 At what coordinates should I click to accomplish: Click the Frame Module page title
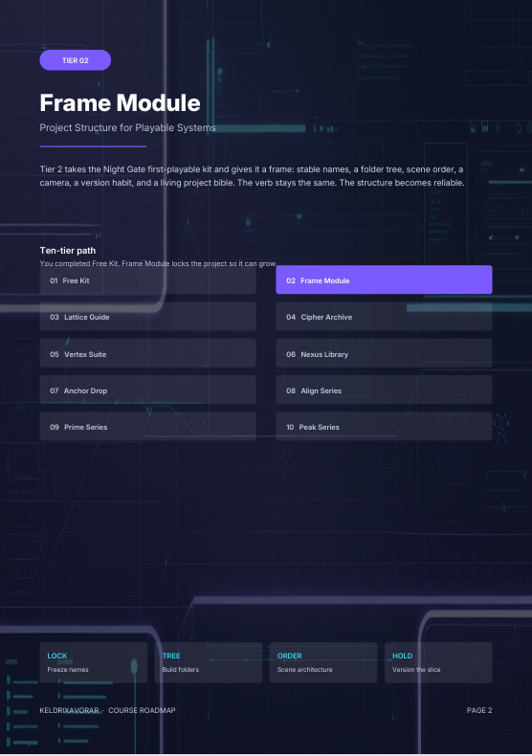pos(120,102)
